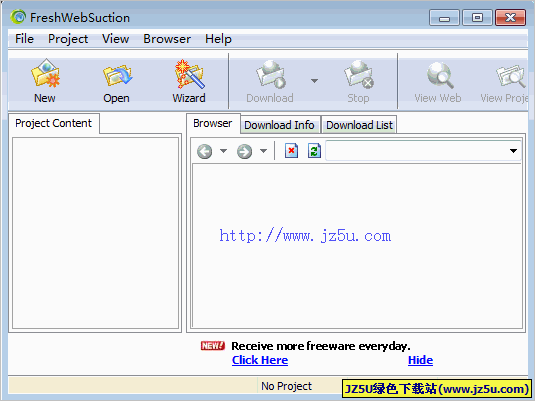
Task: Start the Download toolbar button
Action: click(x=270, y=81)
